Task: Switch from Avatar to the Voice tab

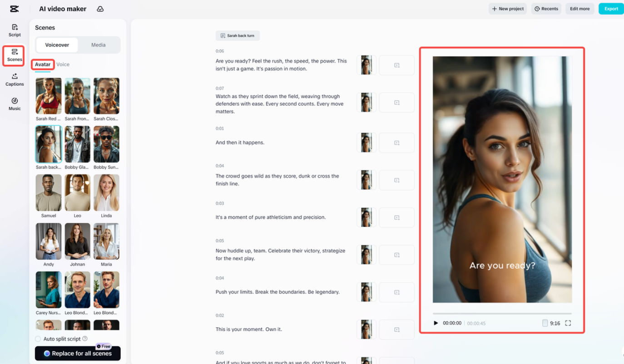Action: coord(62,64)
